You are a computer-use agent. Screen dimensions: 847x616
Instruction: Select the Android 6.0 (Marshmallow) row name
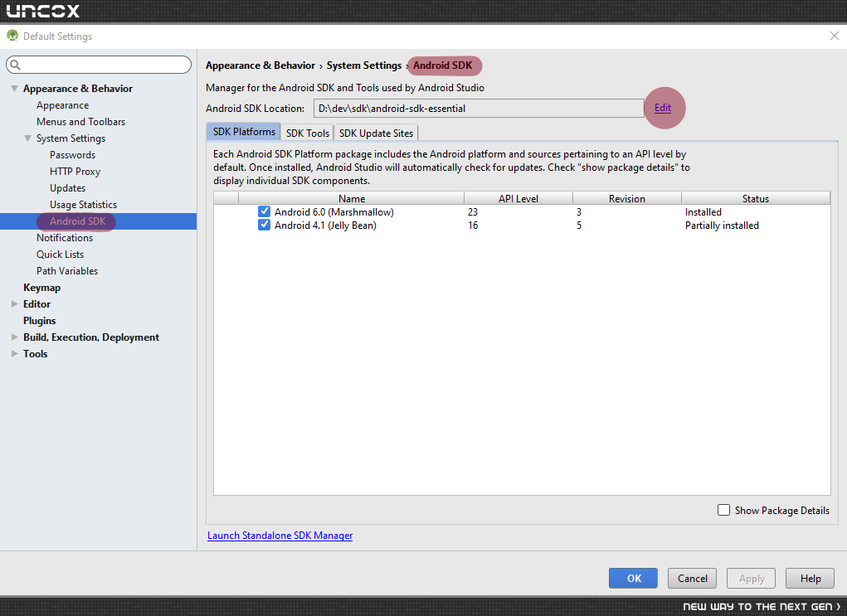tap(333, 212)
